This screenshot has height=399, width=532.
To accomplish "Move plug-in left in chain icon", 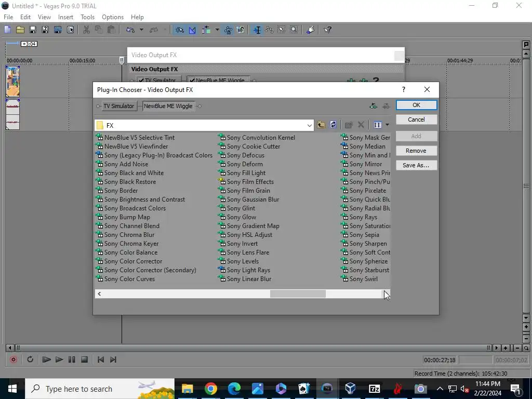I will 373,106.
